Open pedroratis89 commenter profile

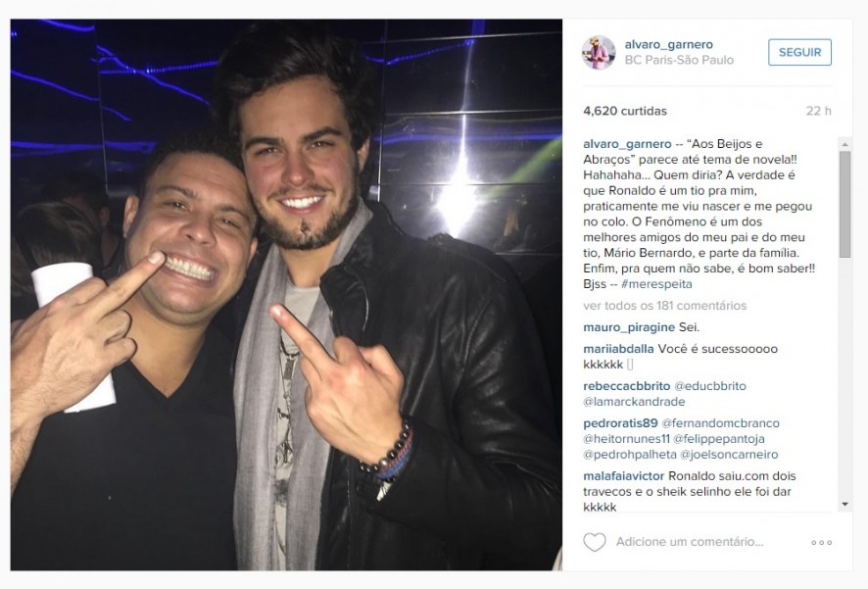[620, 423]
